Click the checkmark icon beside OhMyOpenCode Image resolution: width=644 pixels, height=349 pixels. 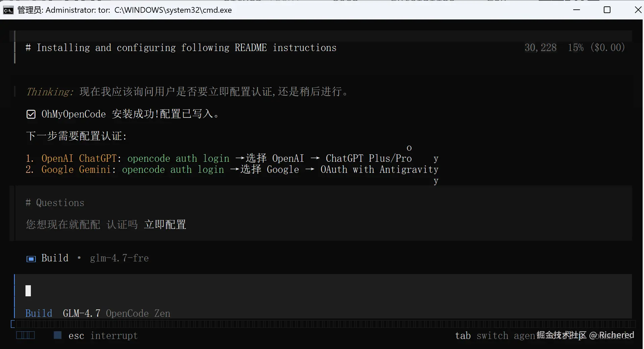pyautogui.click(x=31, y=114)
